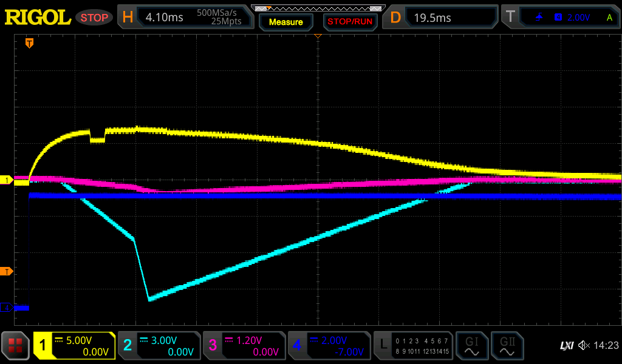Open the delay D 19.5ms settings
The image size is (622, 364).
point(442,18)
